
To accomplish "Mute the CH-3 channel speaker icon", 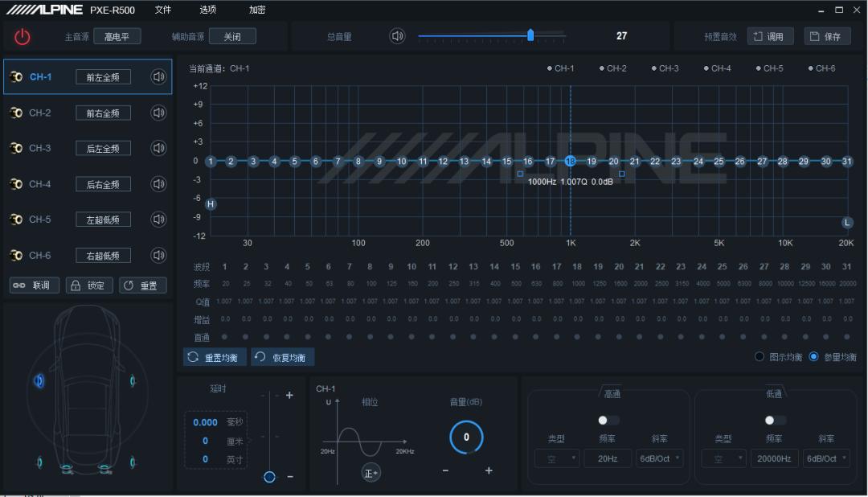I will [x=158, y=148].
